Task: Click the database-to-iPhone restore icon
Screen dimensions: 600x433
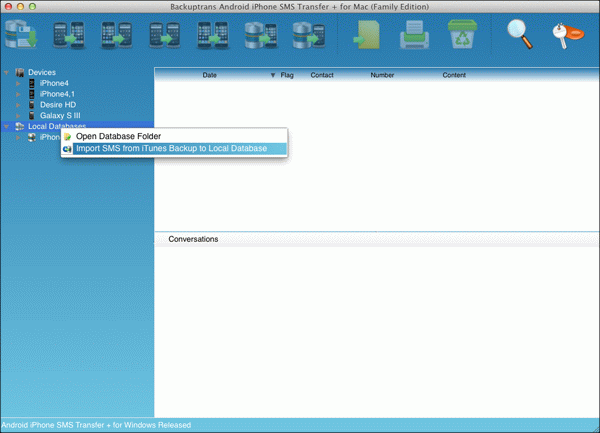Action: (x=261, y=35)
